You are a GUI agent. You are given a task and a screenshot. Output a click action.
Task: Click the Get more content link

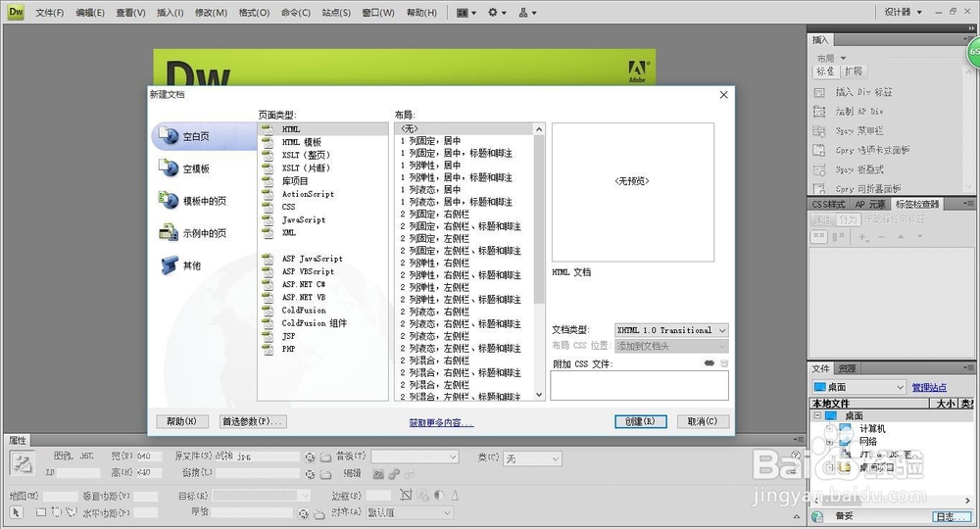pyautogui.click(x=441, y=423)
